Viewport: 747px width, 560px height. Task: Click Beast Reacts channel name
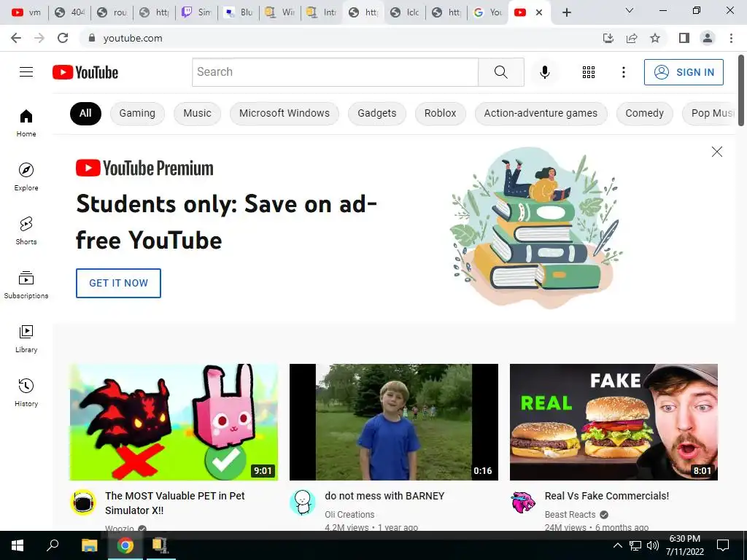click(x=570, y=515)
